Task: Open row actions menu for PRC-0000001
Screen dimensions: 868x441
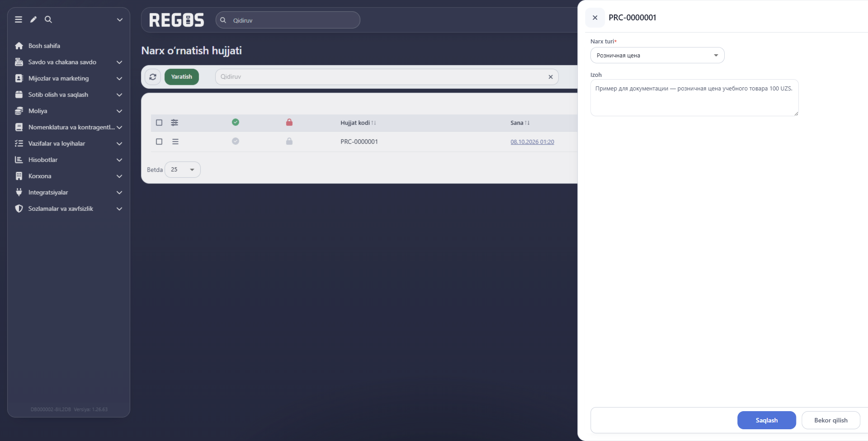Action: 175,142
